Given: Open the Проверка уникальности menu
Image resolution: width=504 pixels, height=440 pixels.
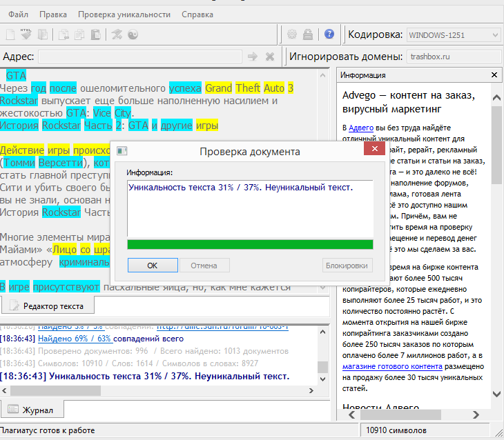Looking at the screenshot, I should (124, 14).
